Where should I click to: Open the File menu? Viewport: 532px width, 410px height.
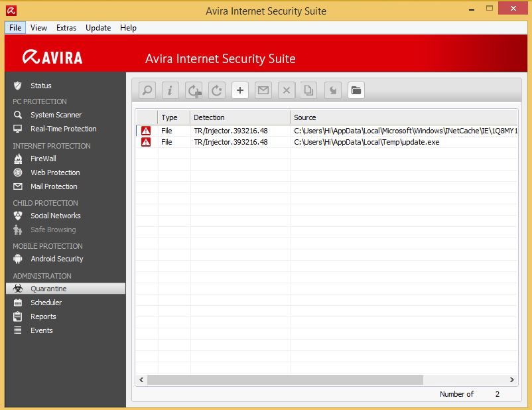(15, 28)
